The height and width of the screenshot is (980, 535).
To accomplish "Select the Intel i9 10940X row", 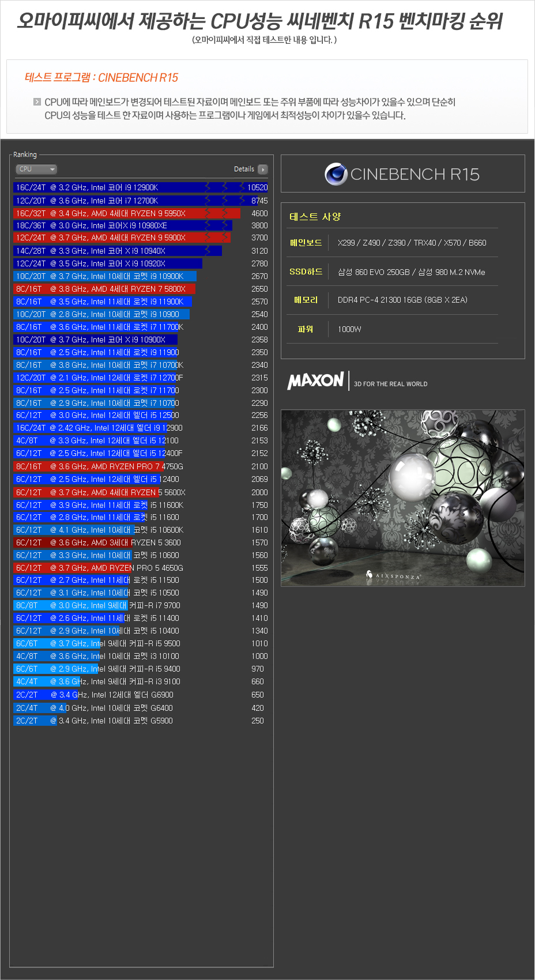I will 141,251.
